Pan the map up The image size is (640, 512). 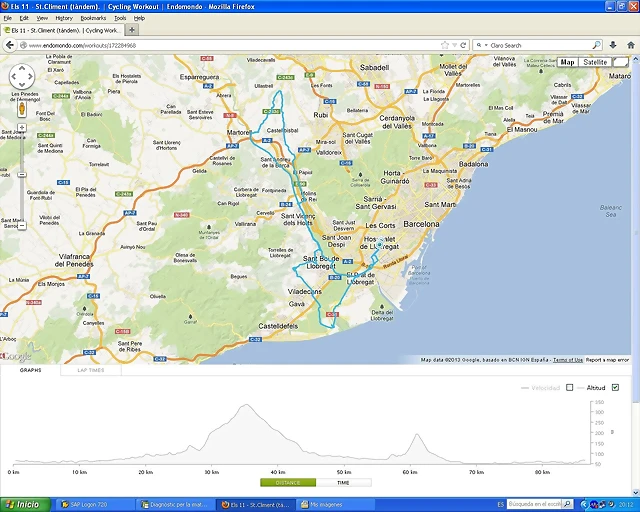point(22,68)
